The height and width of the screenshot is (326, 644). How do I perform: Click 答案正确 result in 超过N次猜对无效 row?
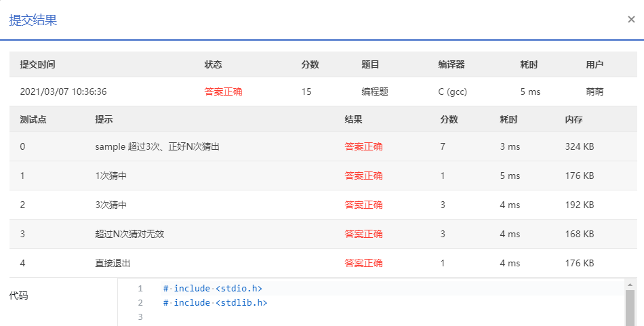(x=363, y=234)
